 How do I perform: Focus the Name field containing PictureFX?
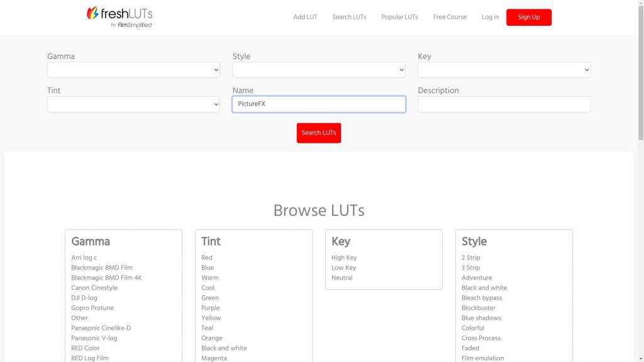point(319,104)
